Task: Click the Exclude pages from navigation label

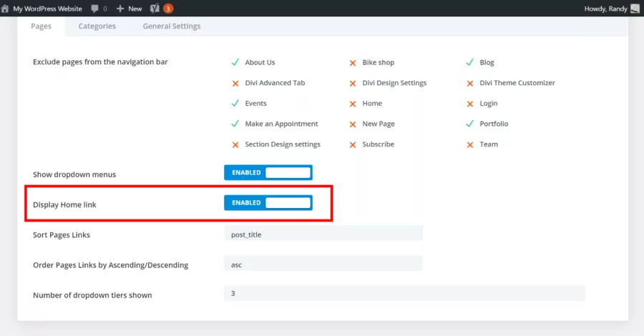Action: click(x=100, y=62)
